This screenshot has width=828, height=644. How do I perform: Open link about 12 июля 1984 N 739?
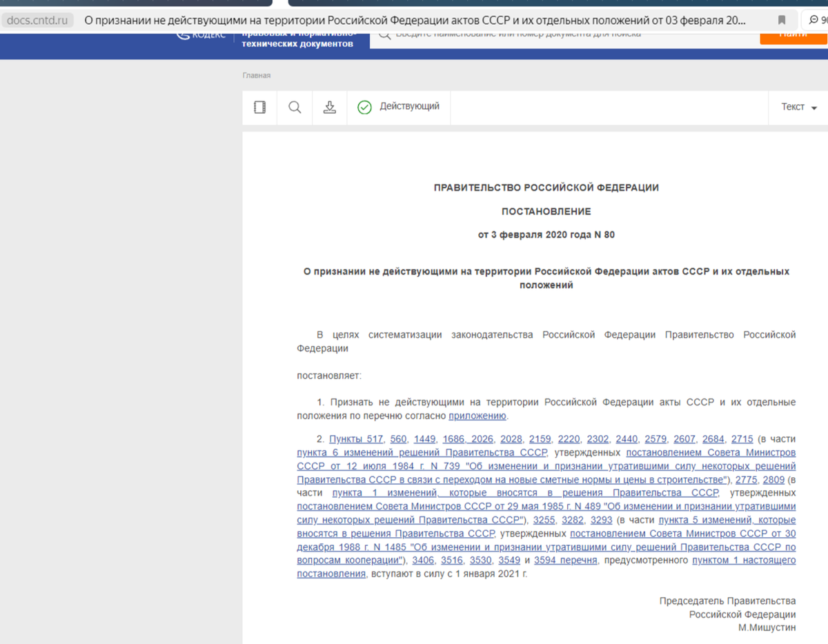[x=546, y=466]
